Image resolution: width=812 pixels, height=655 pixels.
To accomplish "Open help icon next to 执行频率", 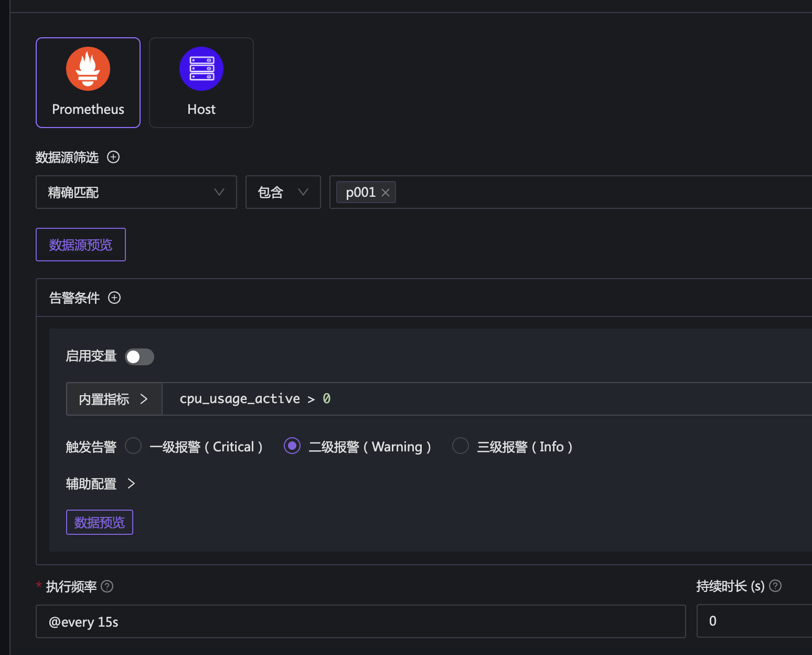I will [x=107, y=586].
